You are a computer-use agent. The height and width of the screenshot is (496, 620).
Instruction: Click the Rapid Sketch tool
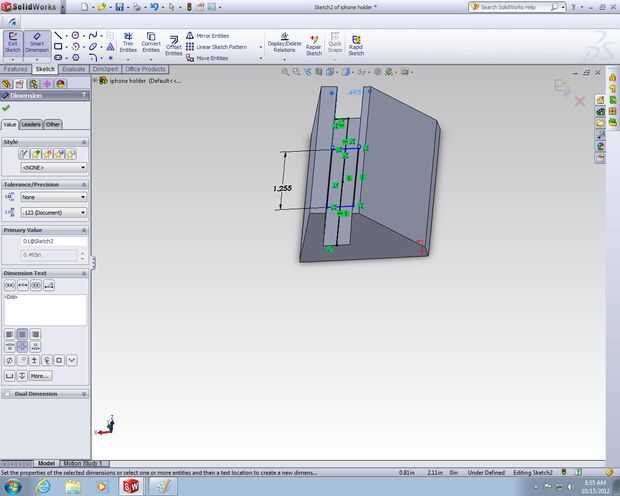[356, 45]
